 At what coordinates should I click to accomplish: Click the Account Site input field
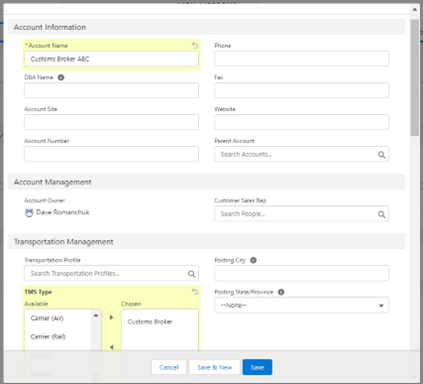[x=111, y=122]
